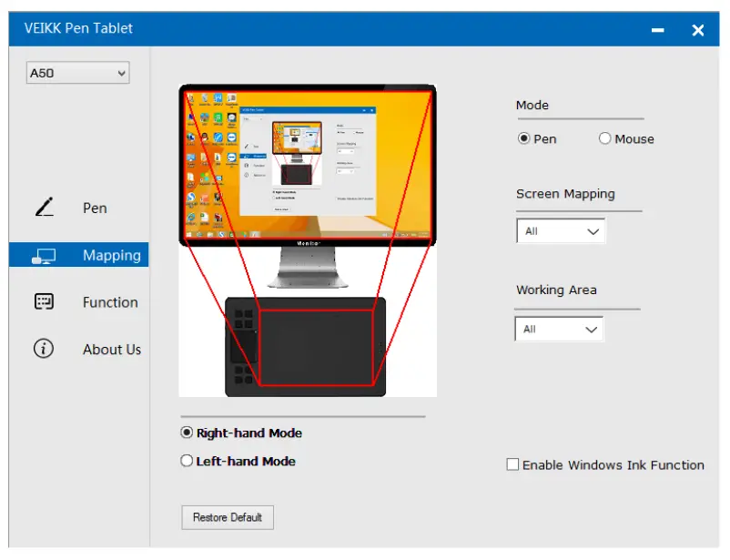730x560 pixels.
Task: Choose Right-hand Mode option
Action: click(x=188, y=433)
